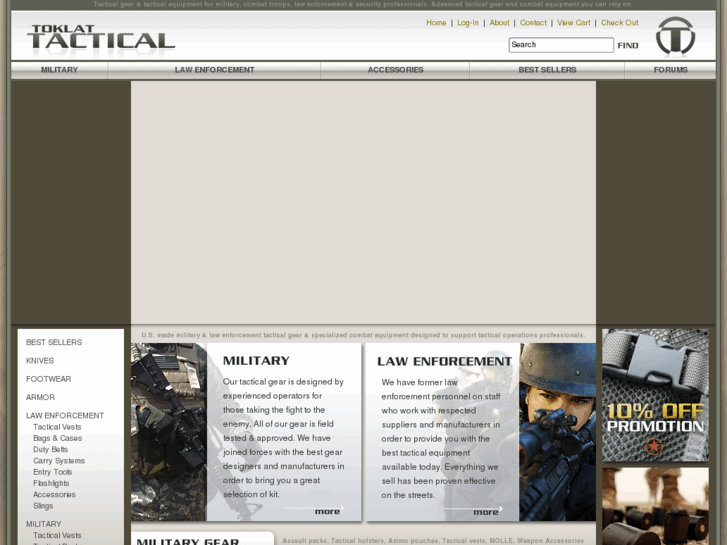Open the MILITARY navigation tab
This screenshot has width=727, height=545.
59,70
